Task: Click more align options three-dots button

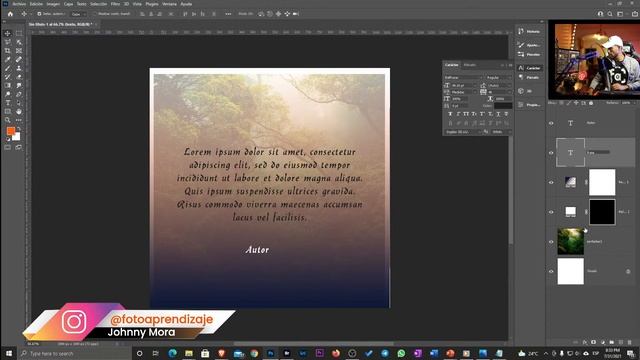Action: coord(228,14)
